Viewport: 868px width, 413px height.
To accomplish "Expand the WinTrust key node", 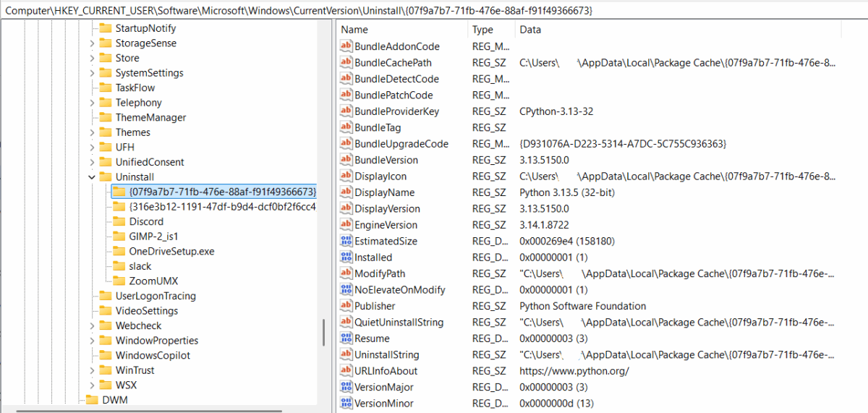I will (x=92, y=370).
